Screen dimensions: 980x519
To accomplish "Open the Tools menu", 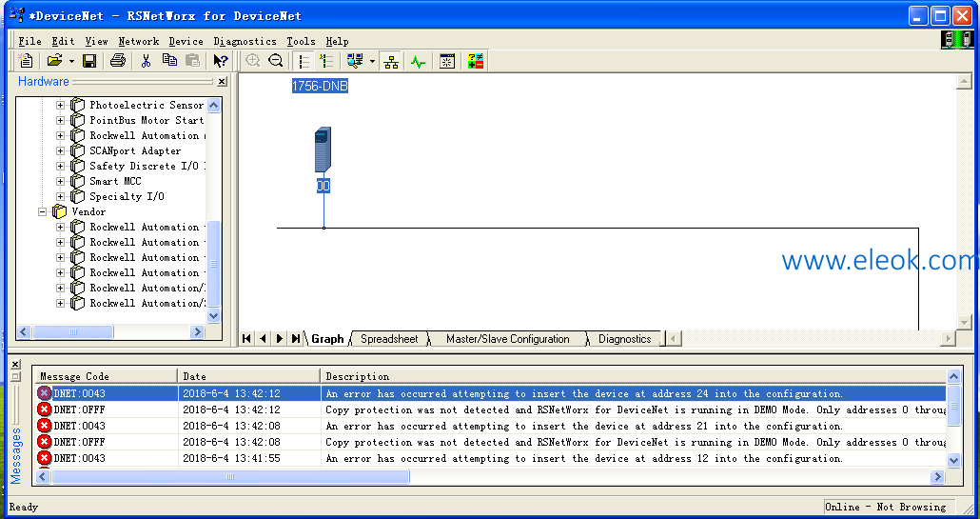I will [301, 41].
